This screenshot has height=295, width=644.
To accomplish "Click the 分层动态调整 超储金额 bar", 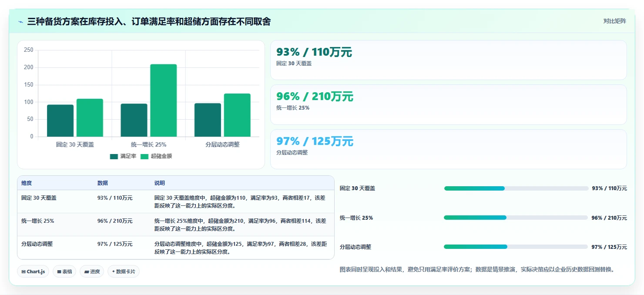I will (x=237, y=115).
